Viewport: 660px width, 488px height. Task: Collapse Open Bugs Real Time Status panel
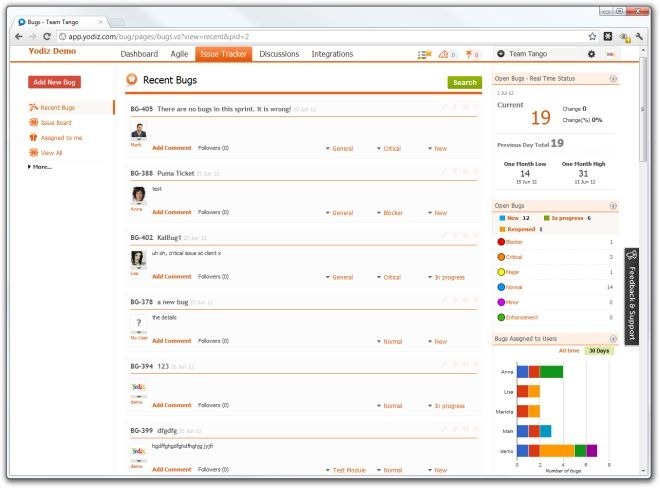613,79
